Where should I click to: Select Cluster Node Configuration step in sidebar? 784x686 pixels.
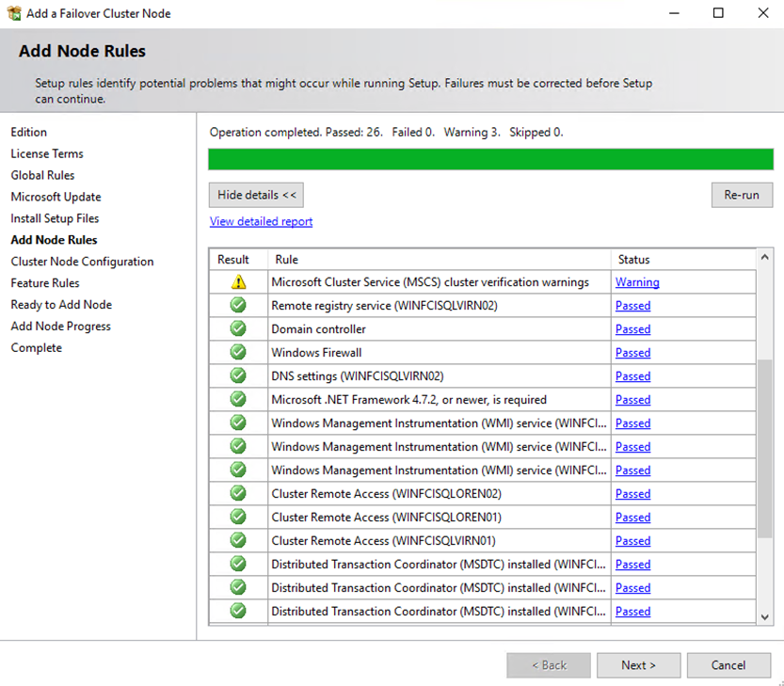point(82,262)
